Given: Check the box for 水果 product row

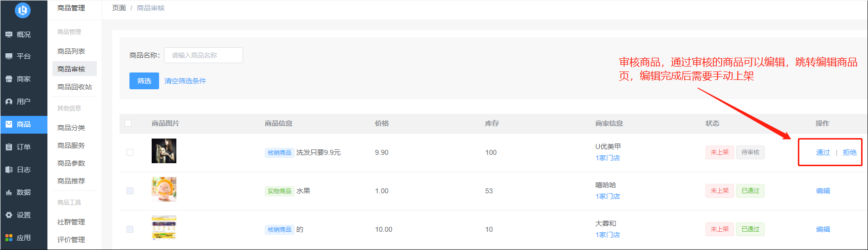Looking at the screenshot, I should pyautogui.click(x=130, y=191).
